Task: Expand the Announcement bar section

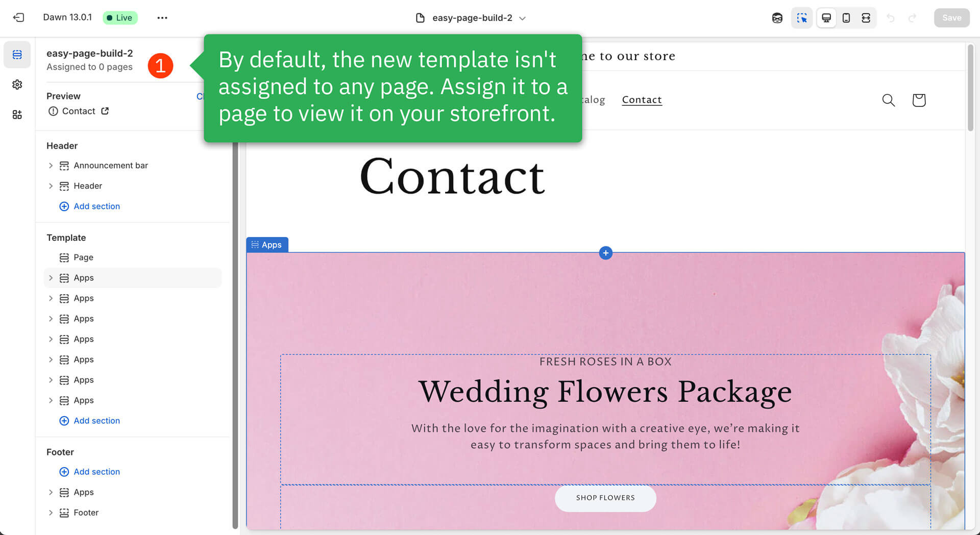Action: [51, 166]
